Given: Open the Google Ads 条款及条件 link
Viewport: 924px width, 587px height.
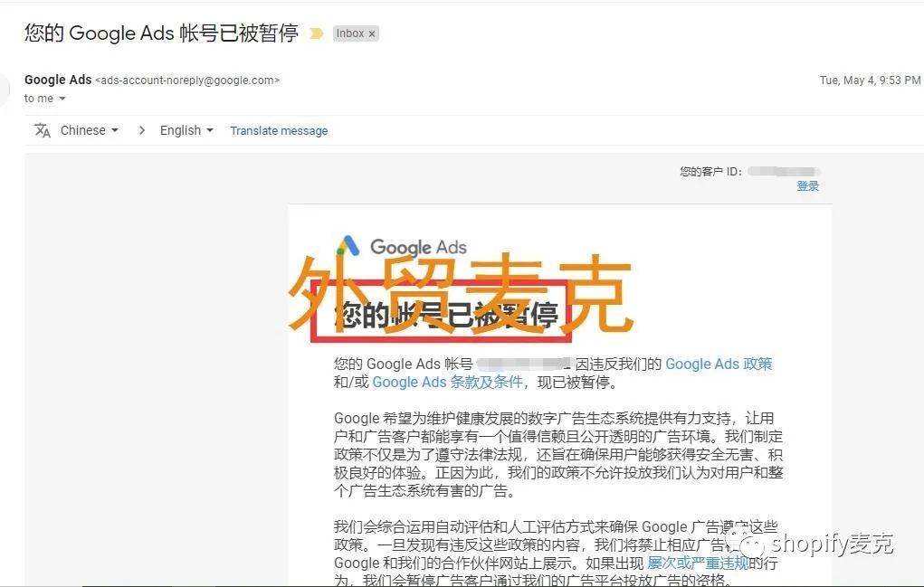Looking at the screenshot, I should tap(448, 382).
